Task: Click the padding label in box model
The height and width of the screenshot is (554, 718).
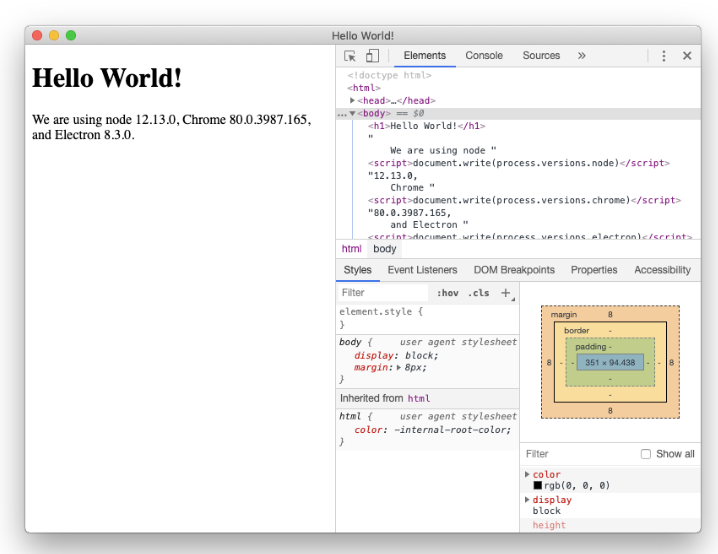Action: tap(590, 347)
